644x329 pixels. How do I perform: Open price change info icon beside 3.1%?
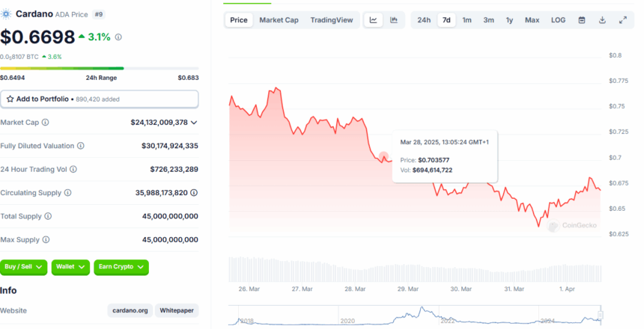pyautogui.click(x=118, y=37)
